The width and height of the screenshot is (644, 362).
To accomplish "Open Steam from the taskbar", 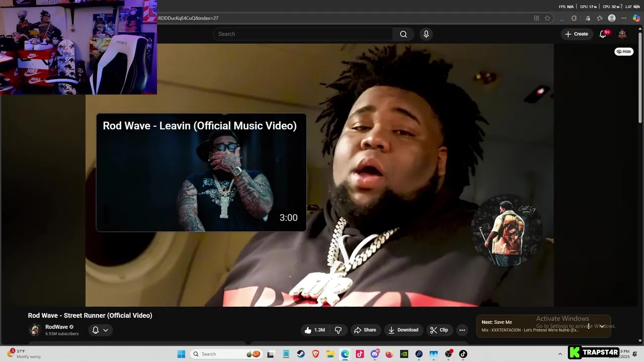I will click(x=301, y=354).
